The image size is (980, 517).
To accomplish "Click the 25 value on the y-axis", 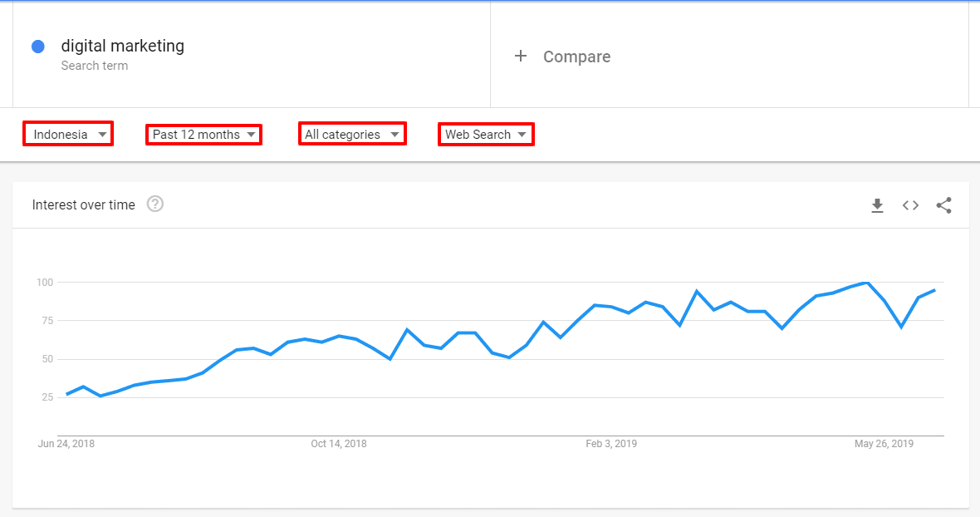I will (x=47, y=397).
